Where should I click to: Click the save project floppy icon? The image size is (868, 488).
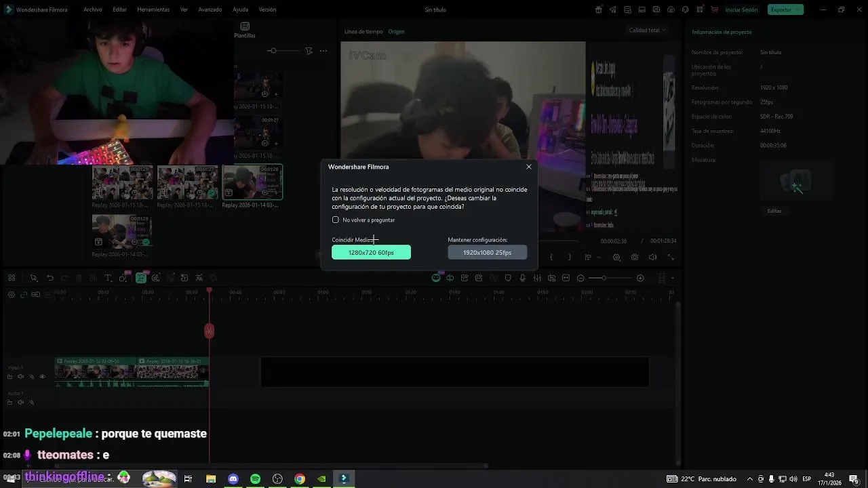[x=656, y=9]
